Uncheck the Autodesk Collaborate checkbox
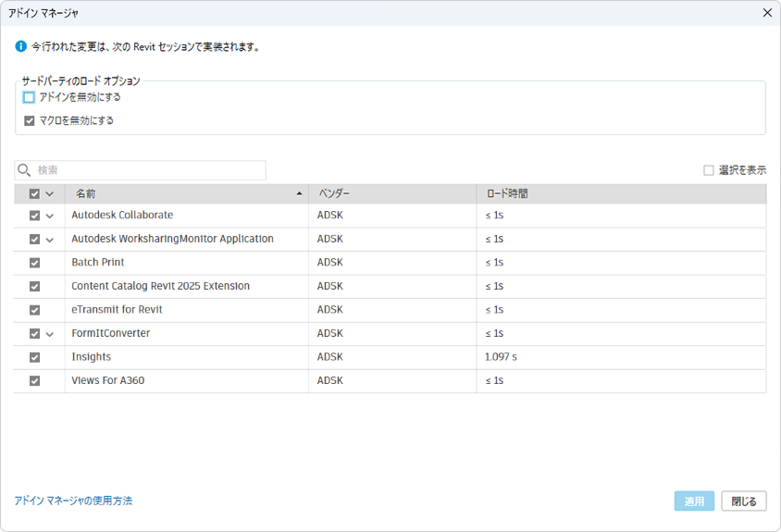This screenshot has height=532, width=781. pyautogui.click(x=34, y=216)
